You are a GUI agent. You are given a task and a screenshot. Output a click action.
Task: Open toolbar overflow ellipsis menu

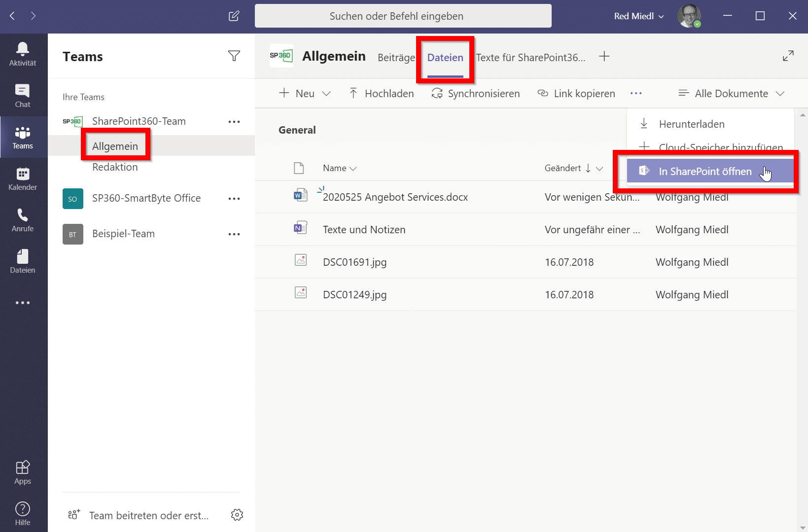(636, 93)
